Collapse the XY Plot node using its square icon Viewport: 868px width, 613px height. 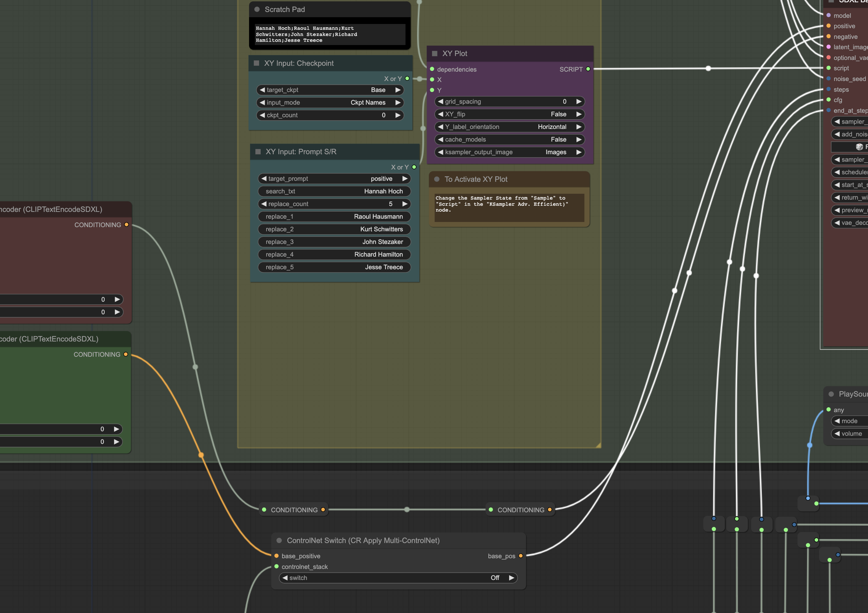point(434,54)
